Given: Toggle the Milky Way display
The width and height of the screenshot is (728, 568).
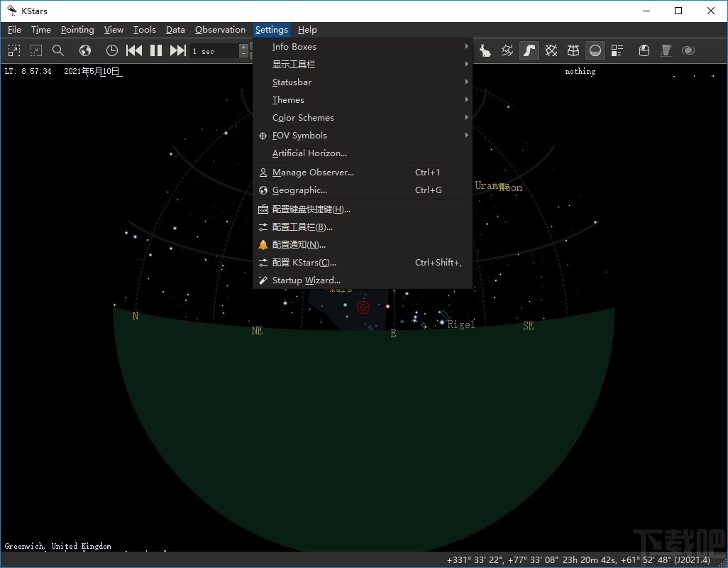Looking at the screenshot, I should (x=529, y=50).
